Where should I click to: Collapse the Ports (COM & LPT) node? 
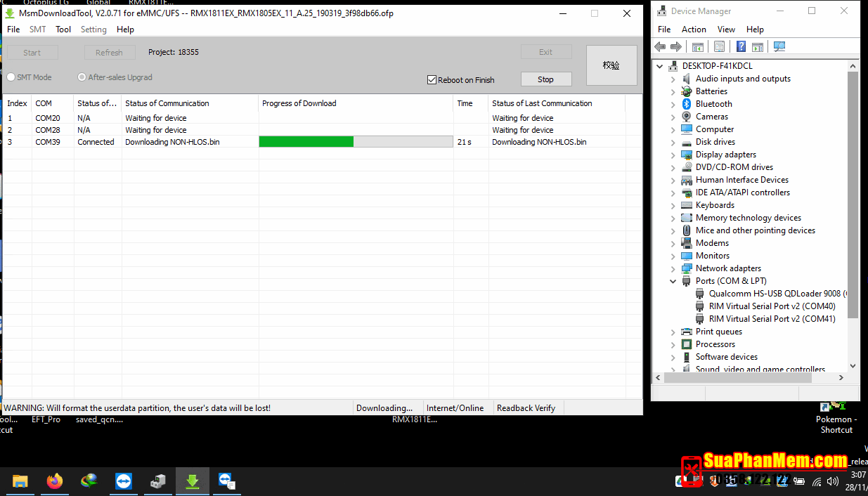coord(673,281)
